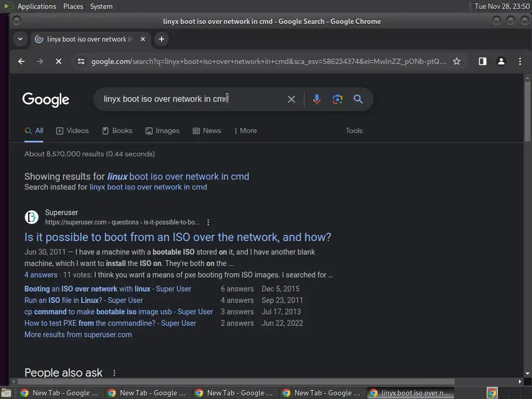
Task: Open 'Booting an ISO over network with linux'
Action: (108, 289)
